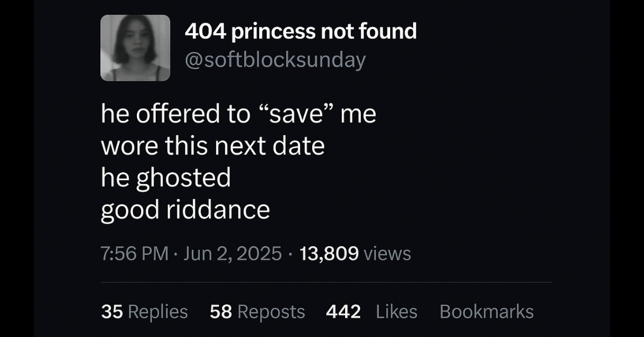Select the "he ghosted" line
Screen dimensions: 644x337
pyautogui.click(x=166, y=178)
